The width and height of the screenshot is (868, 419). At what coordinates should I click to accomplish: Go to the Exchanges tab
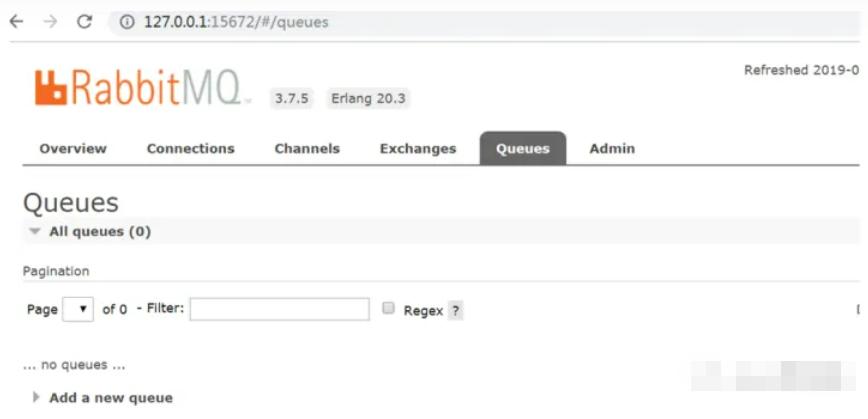pyautogui.click(x=418, y=149)
